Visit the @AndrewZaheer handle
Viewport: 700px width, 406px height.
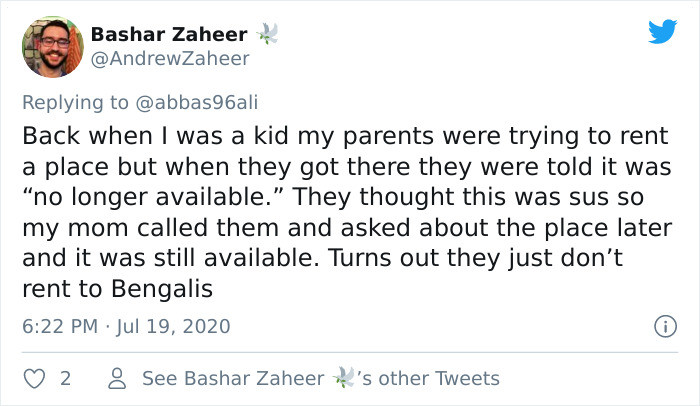click(170, 58)
